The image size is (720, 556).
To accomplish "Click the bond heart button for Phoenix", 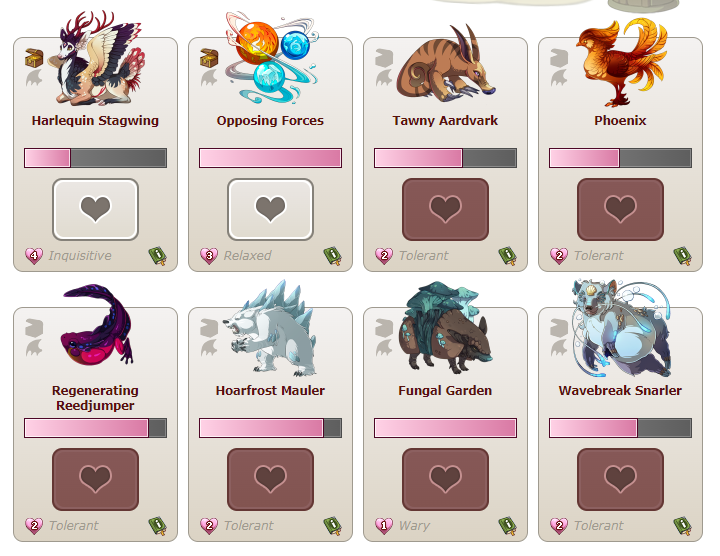I will [x=620, y=209].
